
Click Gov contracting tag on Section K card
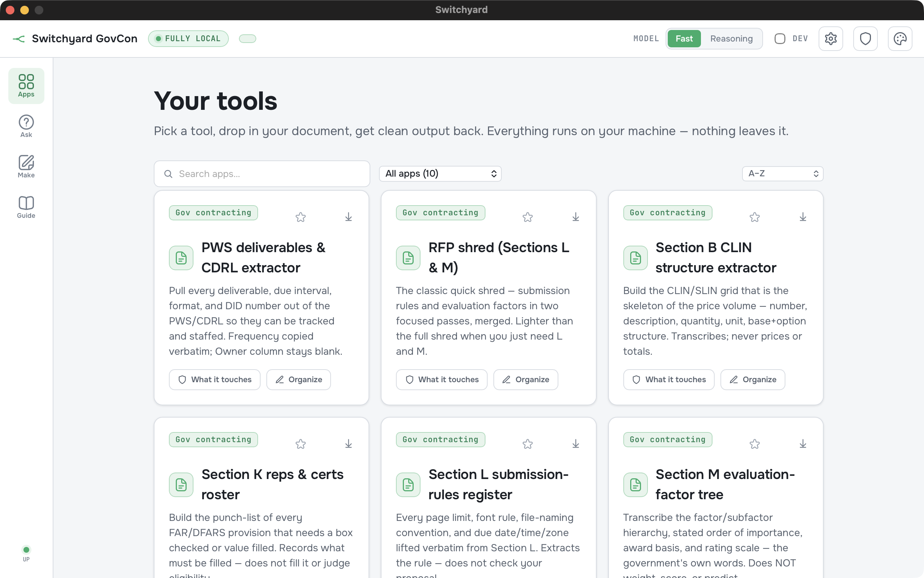click(213, 440)
